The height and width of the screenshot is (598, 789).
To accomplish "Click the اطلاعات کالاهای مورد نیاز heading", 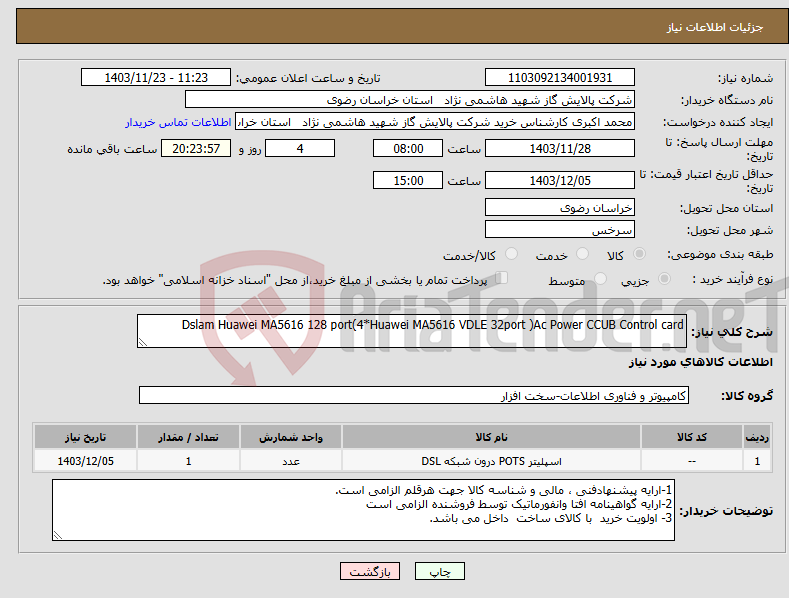I will tap(700, 362).
